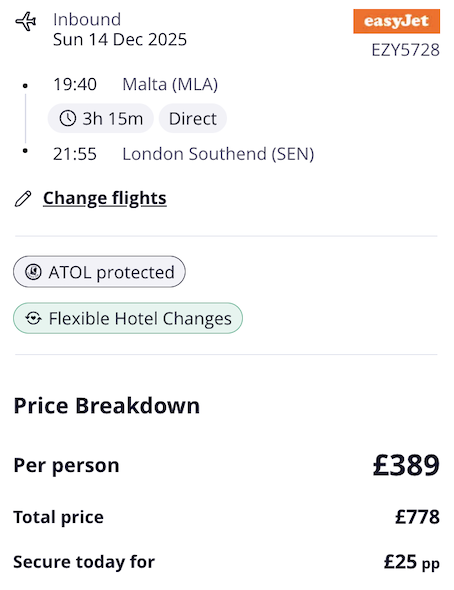Screen dimensions: 454x590
Task: Click the £778 total price
Action: [417, 517]
